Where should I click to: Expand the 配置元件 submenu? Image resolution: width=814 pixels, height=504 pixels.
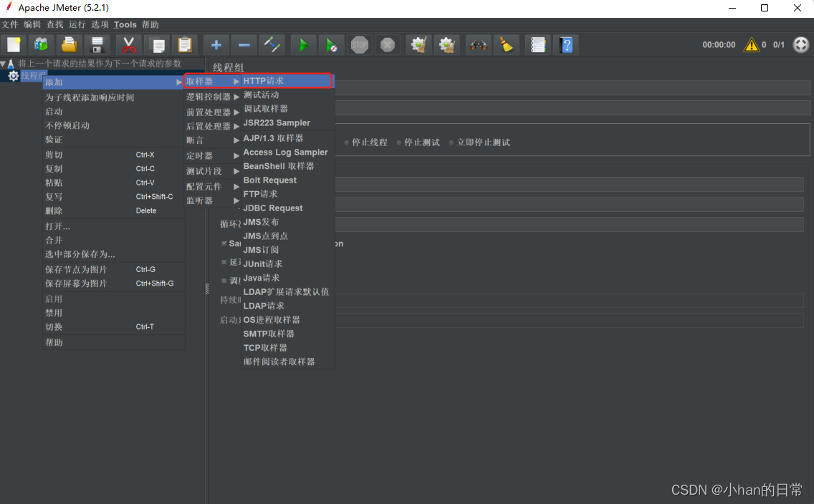coord(212,187)
